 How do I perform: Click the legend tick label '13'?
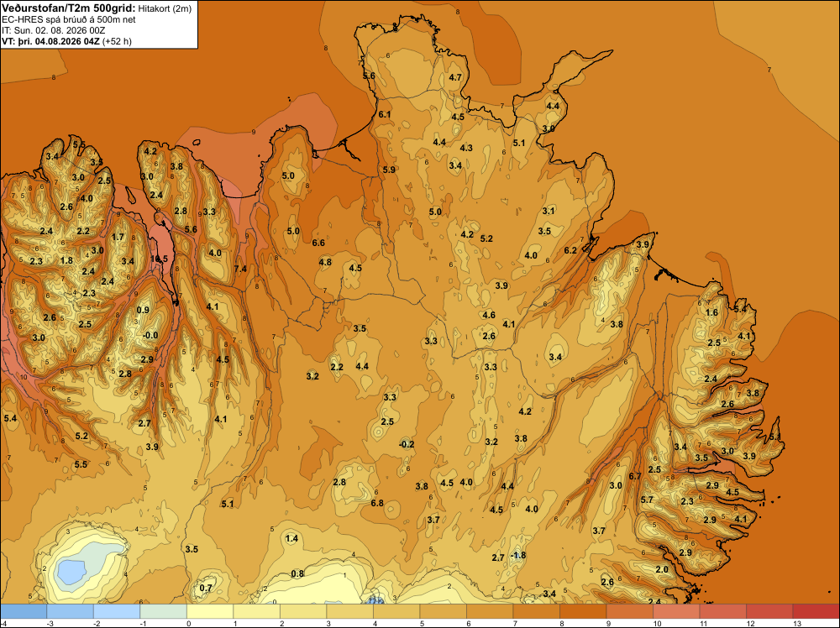tap(796, 623)
